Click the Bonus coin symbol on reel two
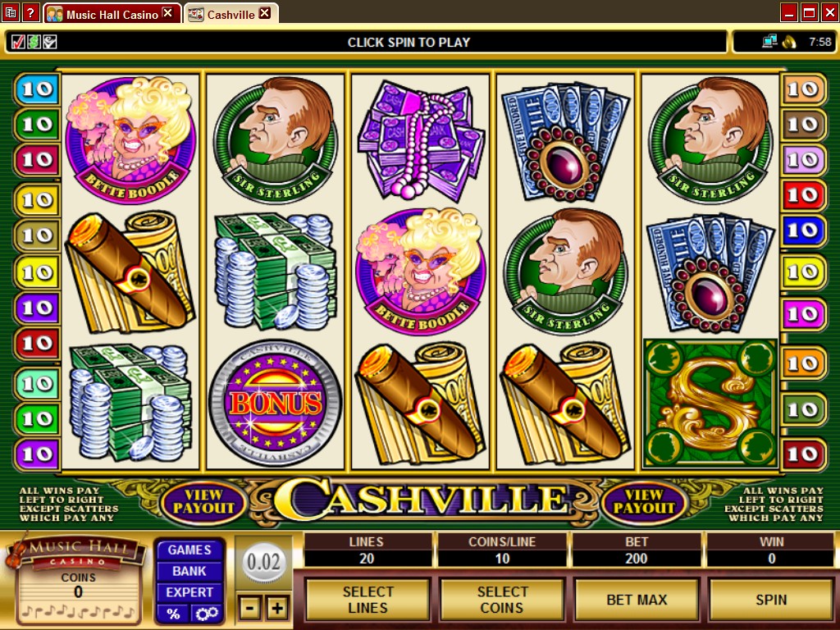Screen dimensions: 840x630 [275, 403]
